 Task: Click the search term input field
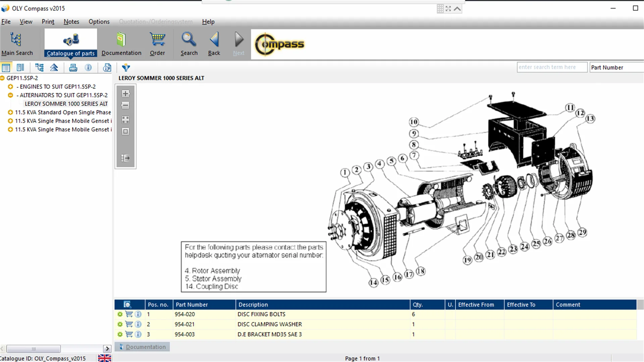(552, 67)
